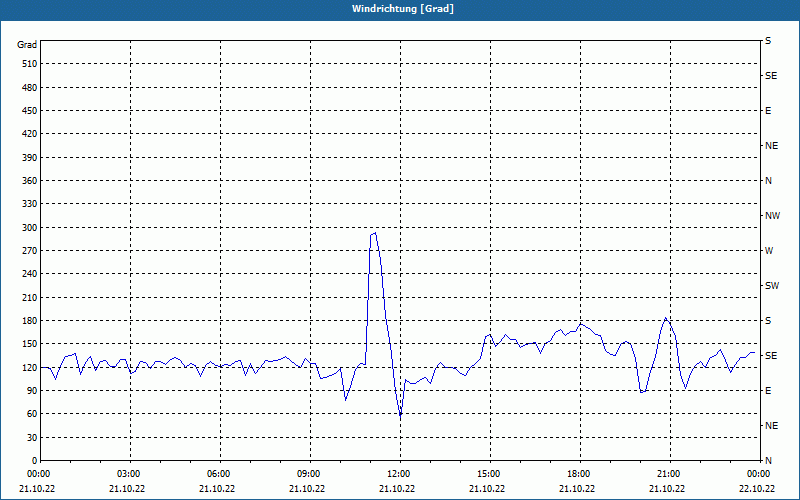Select the y-axis value 390
Screen dimensions: 800x500
pyautogui.click(x=30, y=158)
